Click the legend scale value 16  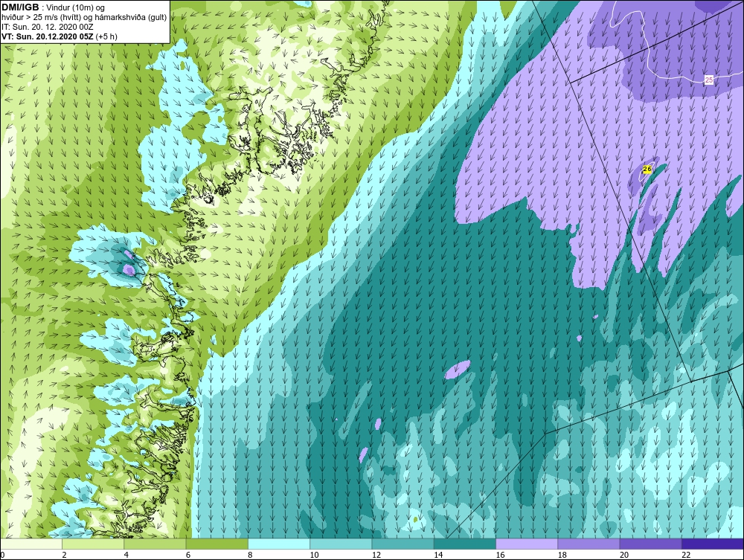coord(500,555)
